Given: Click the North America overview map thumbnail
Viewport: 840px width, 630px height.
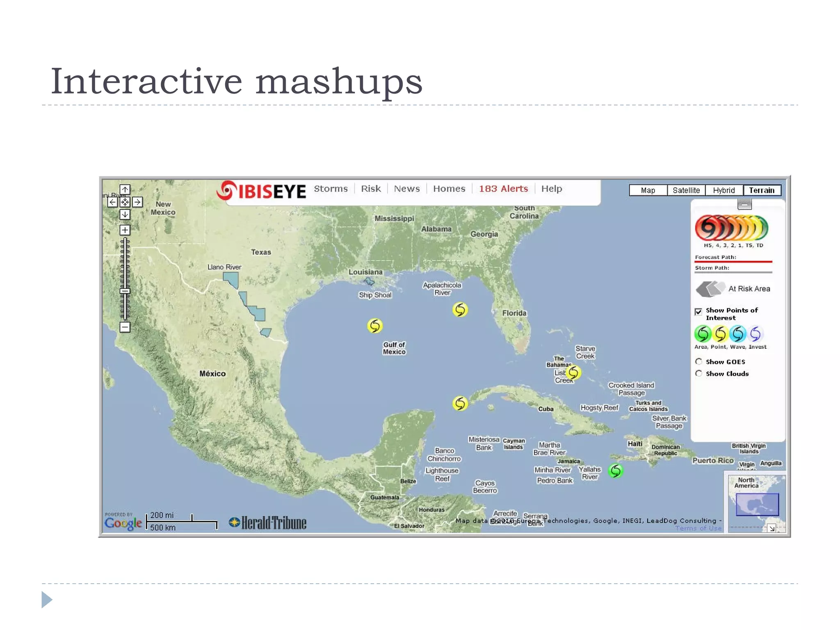Looking at the screenshot, I should pyautogui.click(x=757, y=504).
